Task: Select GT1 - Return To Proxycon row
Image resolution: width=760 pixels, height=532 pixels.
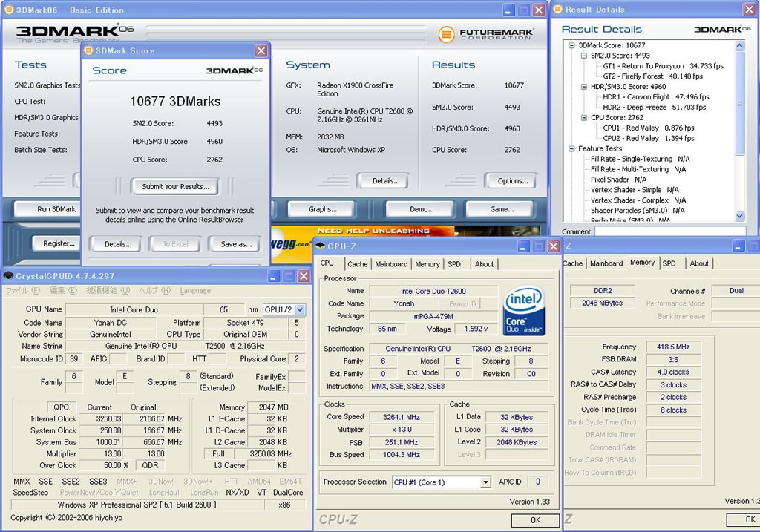Action: 663,66
